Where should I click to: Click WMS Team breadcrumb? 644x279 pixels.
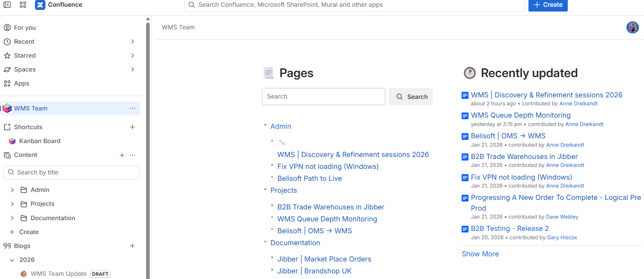pos(178,27)
